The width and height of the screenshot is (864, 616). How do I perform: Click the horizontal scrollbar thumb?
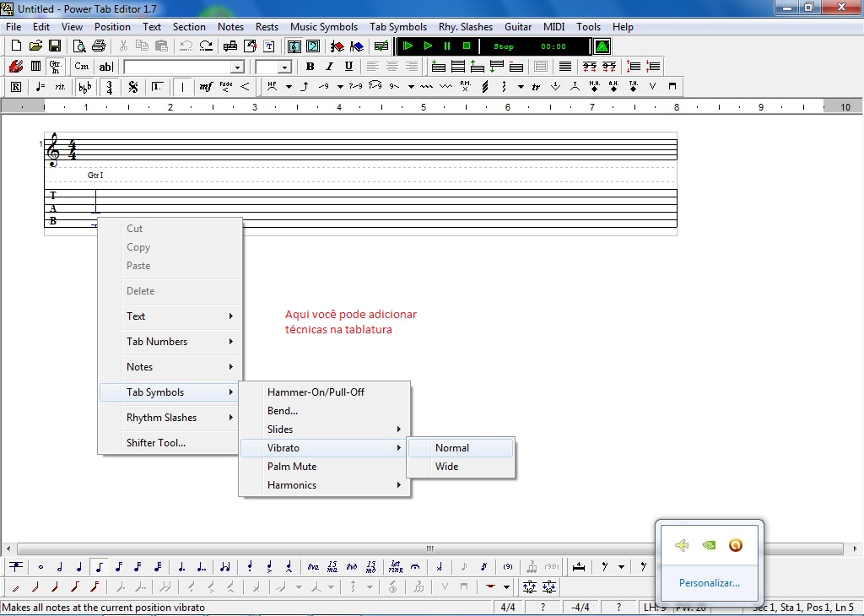point(431,548)
